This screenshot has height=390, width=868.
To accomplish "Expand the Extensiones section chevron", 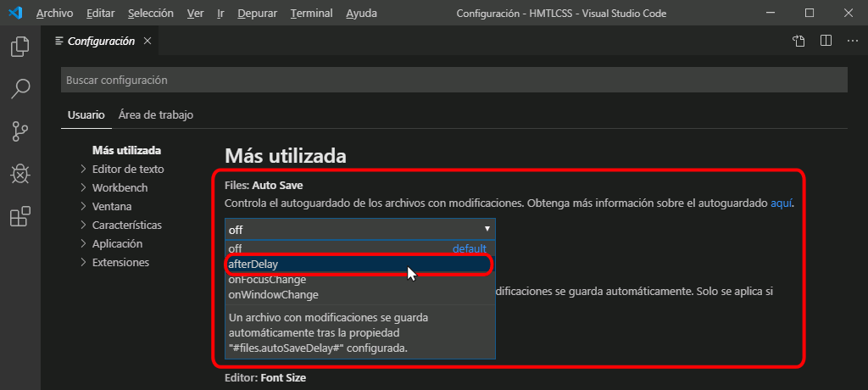I will tap(84, 262).
